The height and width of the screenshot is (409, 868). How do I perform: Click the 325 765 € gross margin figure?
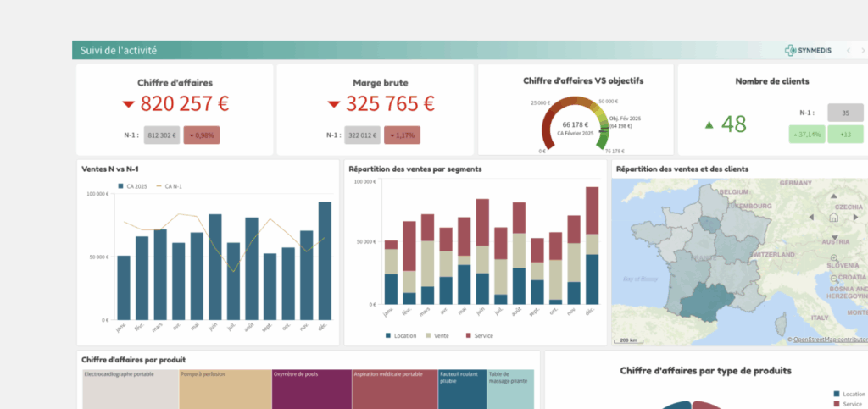(x=390, y=103)
